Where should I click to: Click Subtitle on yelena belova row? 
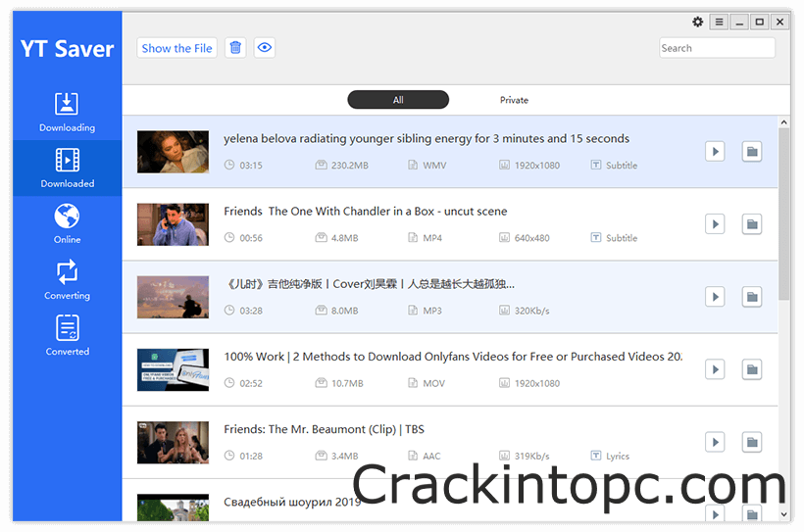tap(615, 165)
